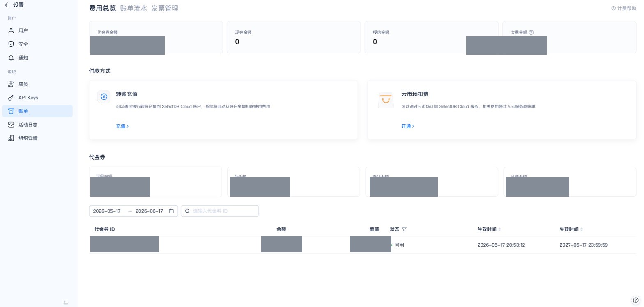Click the 开通 link
Viewport: 644px width, 307px height.
(x=408, y=126)
